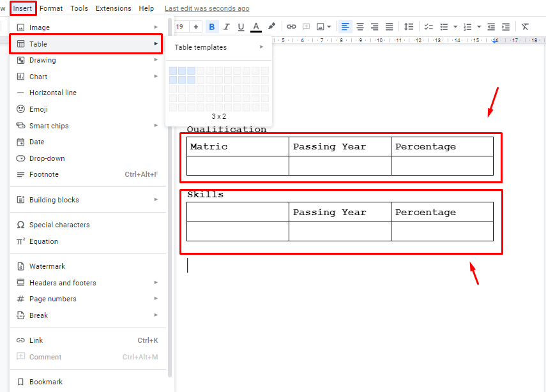This screenshot has width=546, height=392.
Task: Choose Chart from the Insert menu
Action: [x=87, y=77]
